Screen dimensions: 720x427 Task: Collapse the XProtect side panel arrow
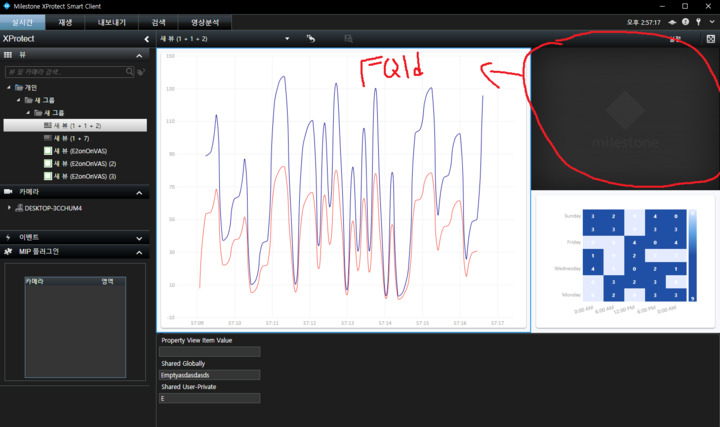click(x=147, y=39)
